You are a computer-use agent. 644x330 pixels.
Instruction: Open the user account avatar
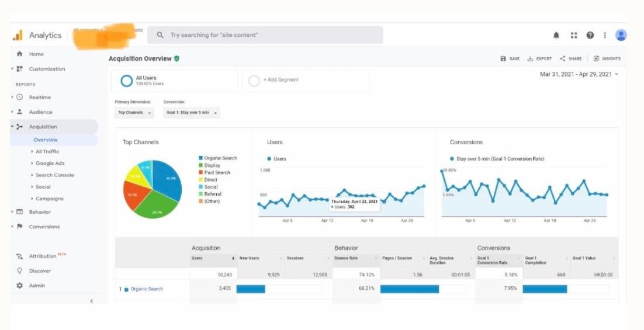coord(621,35)
